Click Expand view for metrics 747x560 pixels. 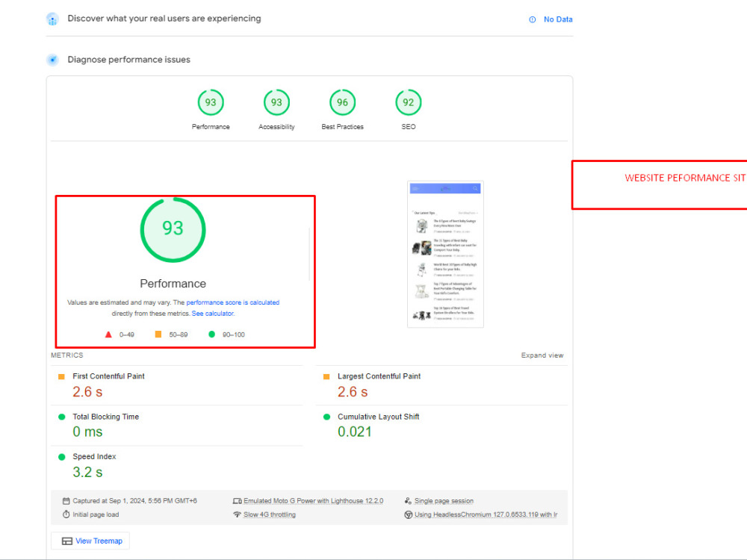(542, 355)
